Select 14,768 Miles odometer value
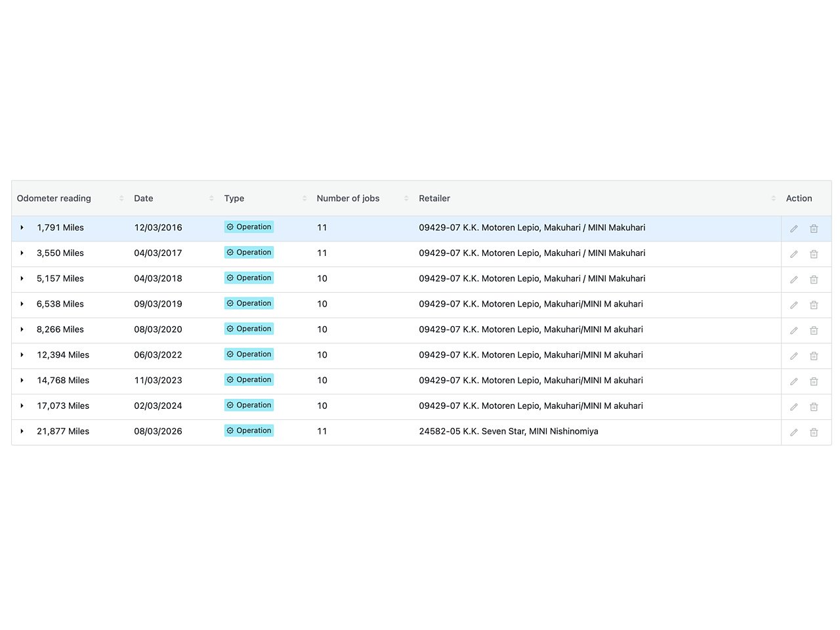Image resolution: width=840 pixels, height=630 pixels. coord(63,380)
